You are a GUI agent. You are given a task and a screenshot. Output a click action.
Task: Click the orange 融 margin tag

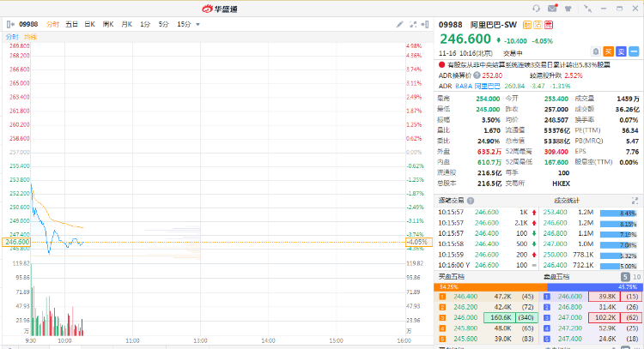pos(527,25)
